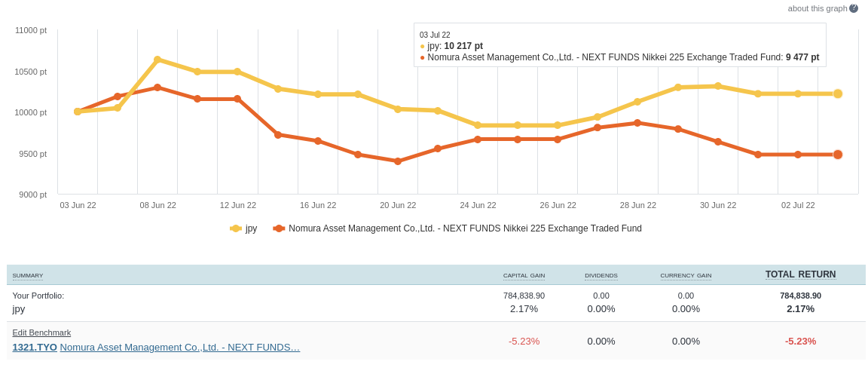Click the Edit Benchmark link

(41, 332)
